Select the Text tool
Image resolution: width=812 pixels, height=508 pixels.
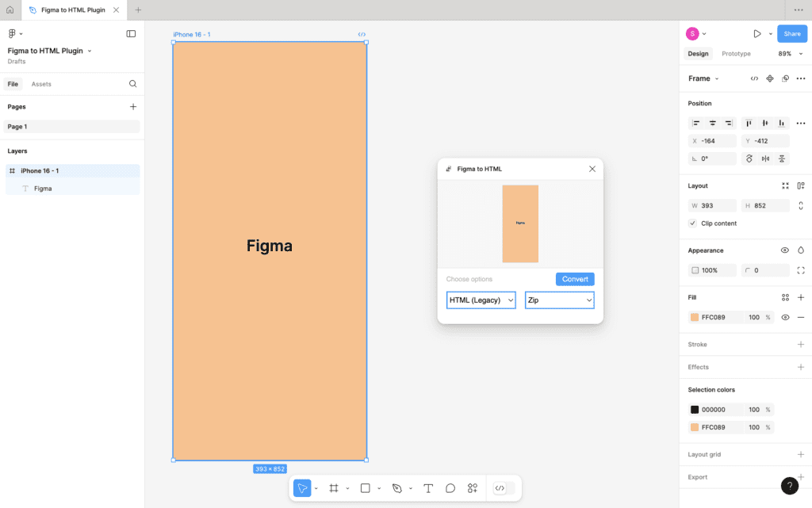click(428, 488)
